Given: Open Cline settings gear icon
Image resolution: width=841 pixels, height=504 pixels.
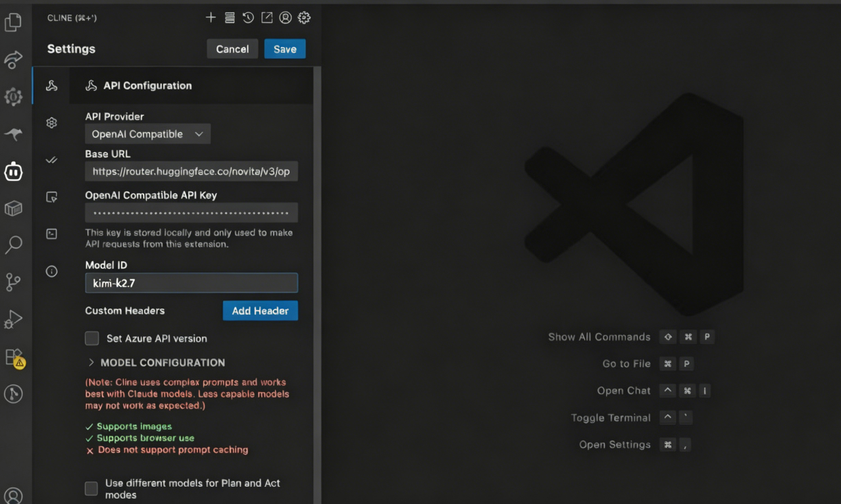Looking at the screenshot, I should pyautogui.click(x=304, y=18).
